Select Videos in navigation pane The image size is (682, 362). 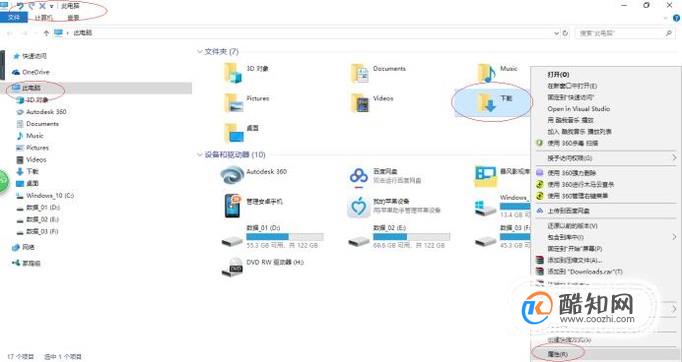[x=36, y=160]
